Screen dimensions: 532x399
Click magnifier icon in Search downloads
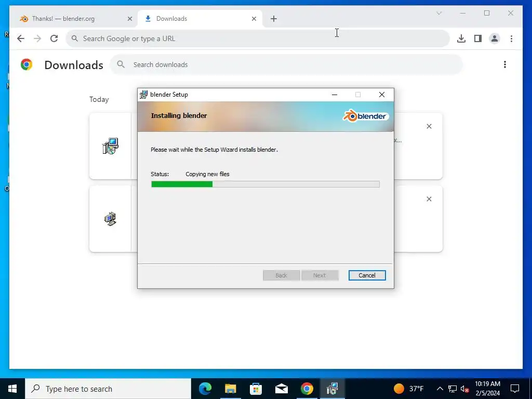tap(121, 64)
